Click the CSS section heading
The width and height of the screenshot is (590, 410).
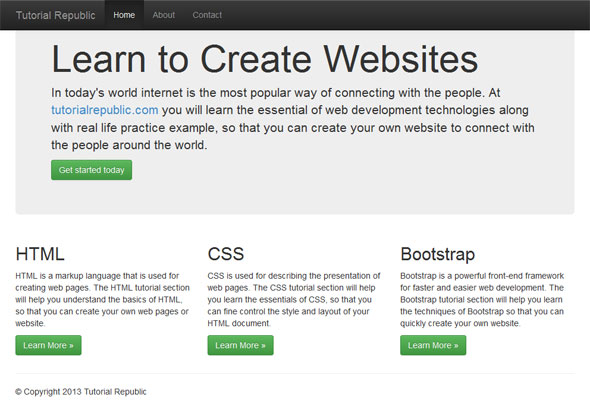coord(226,254)
